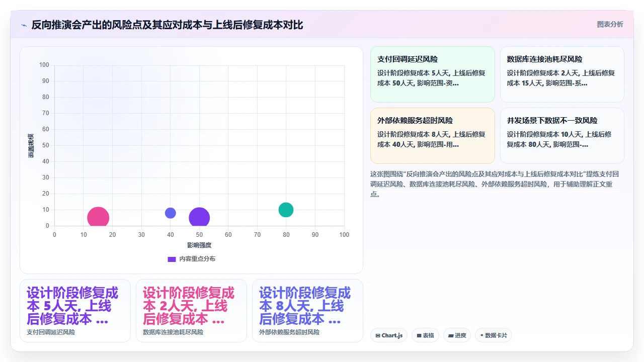The width and height of the screenshot is (644, 362).
Task: Select the 进度 tag
Action: [x=457, y=335]
